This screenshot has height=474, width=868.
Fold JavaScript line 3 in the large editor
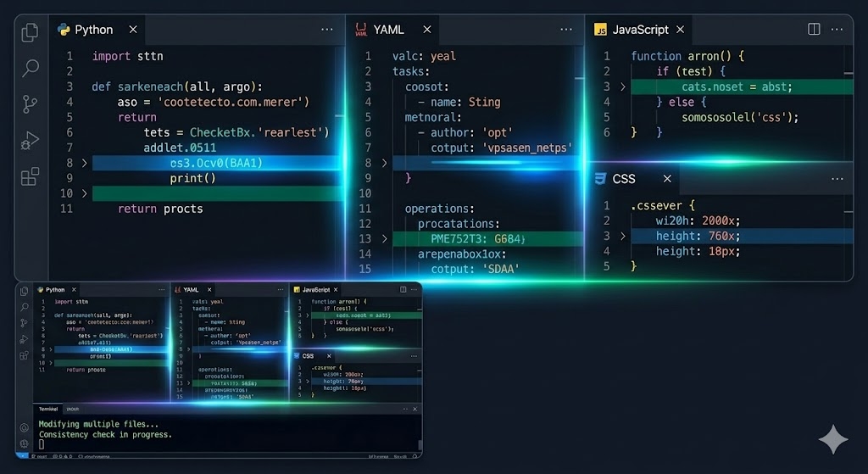623,86
